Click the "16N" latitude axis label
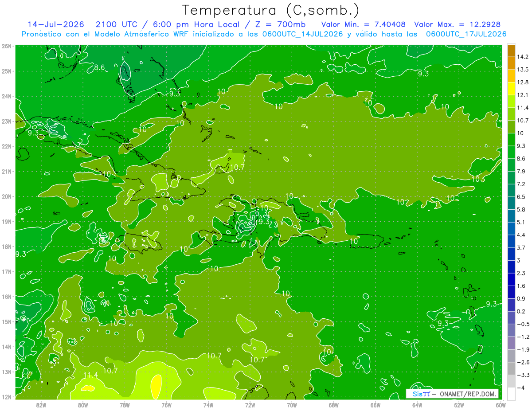Image resolution: width=532 pixels, height=411 pixels. (x=7, y=297)
